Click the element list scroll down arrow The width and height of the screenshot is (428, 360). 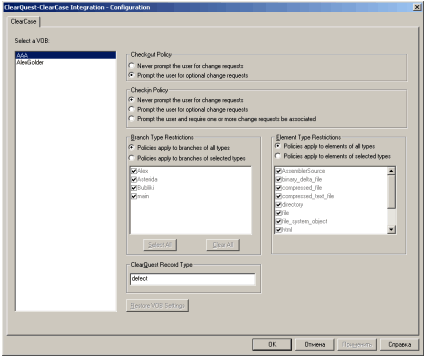[x=391, y=229]
